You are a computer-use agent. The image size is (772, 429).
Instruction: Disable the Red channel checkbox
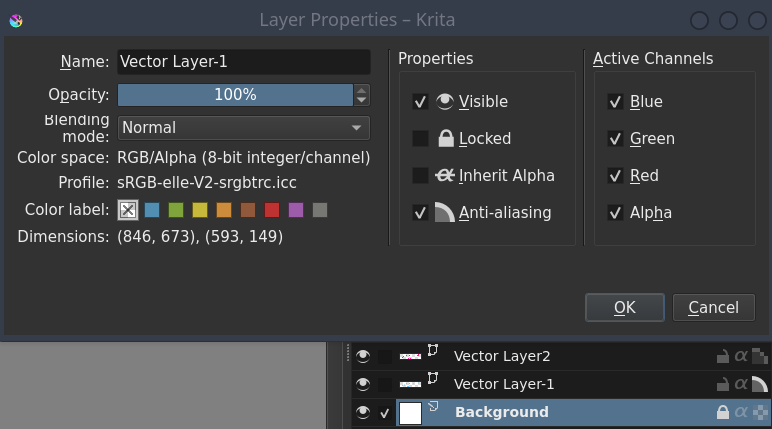coord(615,176)
